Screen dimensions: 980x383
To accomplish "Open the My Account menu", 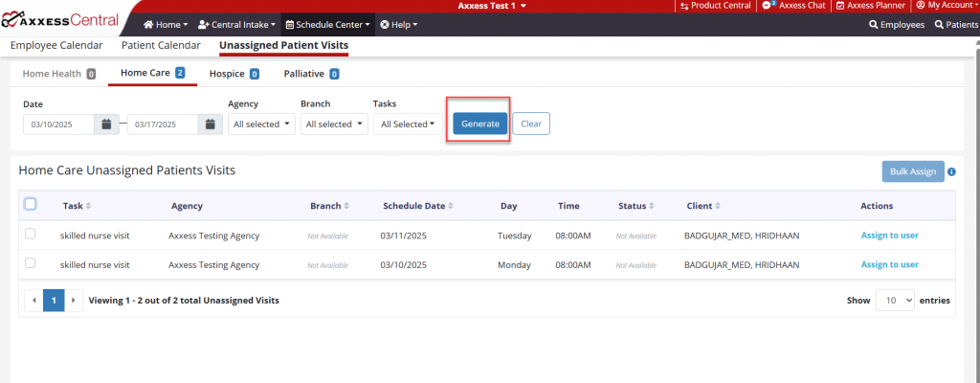I will [x=947, y=5].
